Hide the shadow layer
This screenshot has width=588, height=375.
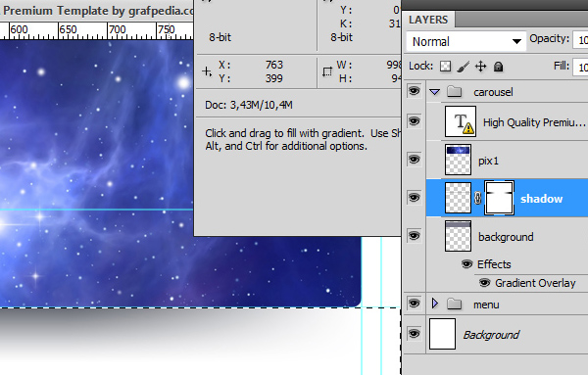(414, 198)
